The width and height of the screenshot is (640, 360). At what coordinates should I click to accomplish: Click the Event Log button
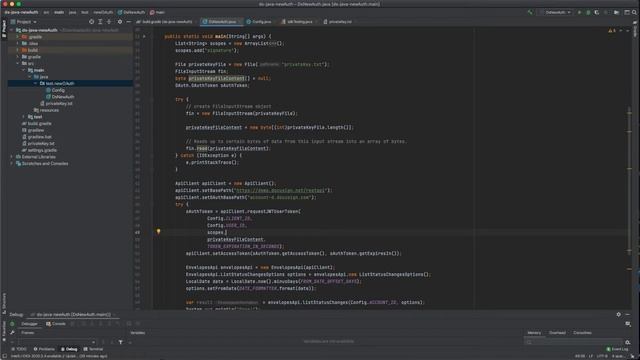[x=618, y=349]
